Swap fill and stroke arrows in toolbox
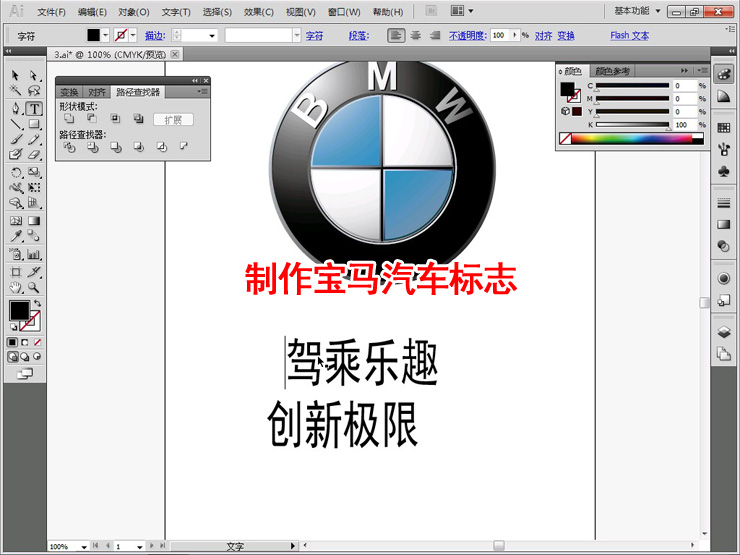Viewport: 740px width, 555px height. 37,303
